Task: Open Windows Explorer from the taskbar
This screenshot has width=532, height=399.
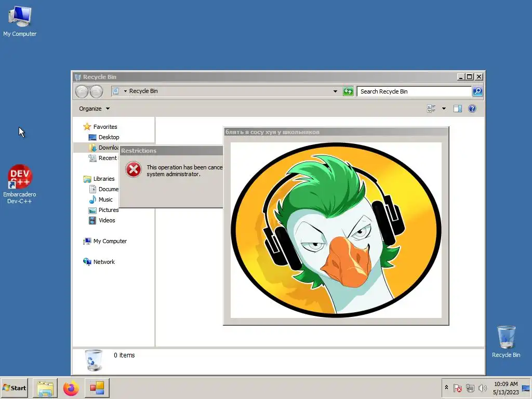Action: (x=45, y=388)
